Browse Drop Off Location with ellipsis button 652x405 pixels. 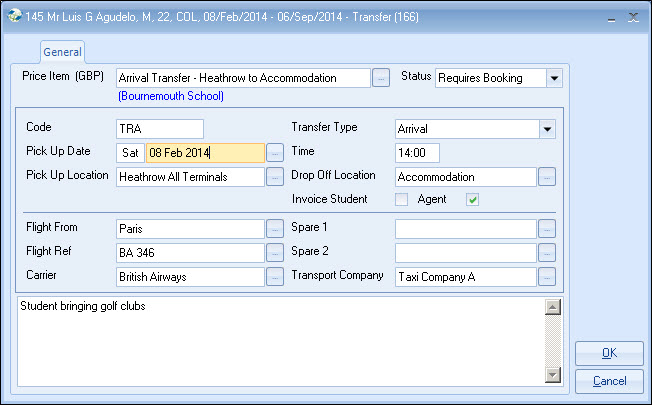click(546, 177)
